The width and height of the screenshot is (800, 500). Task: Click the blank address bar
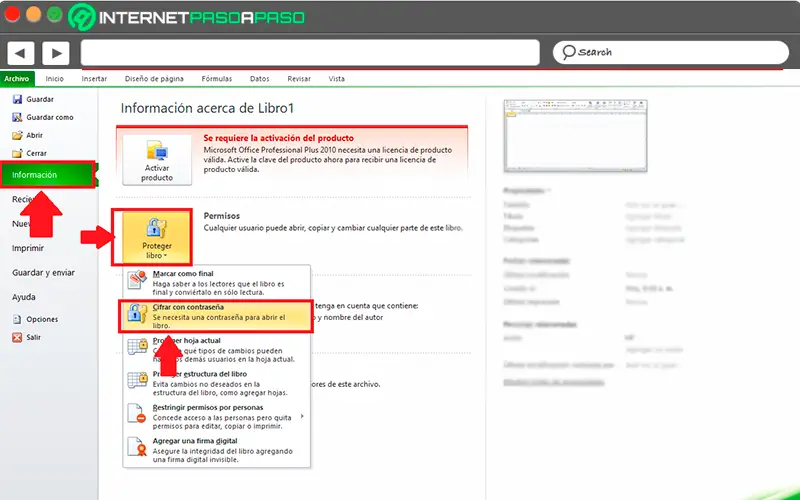click(x=310, y=53)
